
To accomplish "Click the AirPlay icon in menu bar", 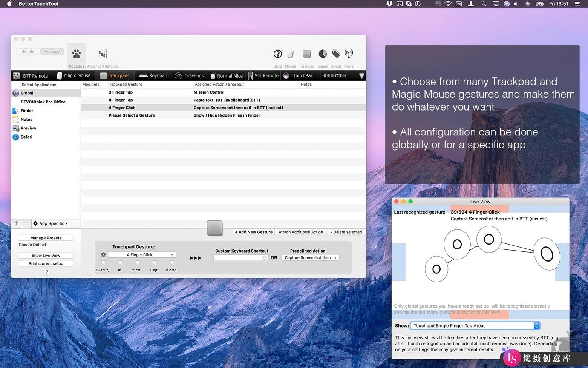I will [x=496, y=4].
